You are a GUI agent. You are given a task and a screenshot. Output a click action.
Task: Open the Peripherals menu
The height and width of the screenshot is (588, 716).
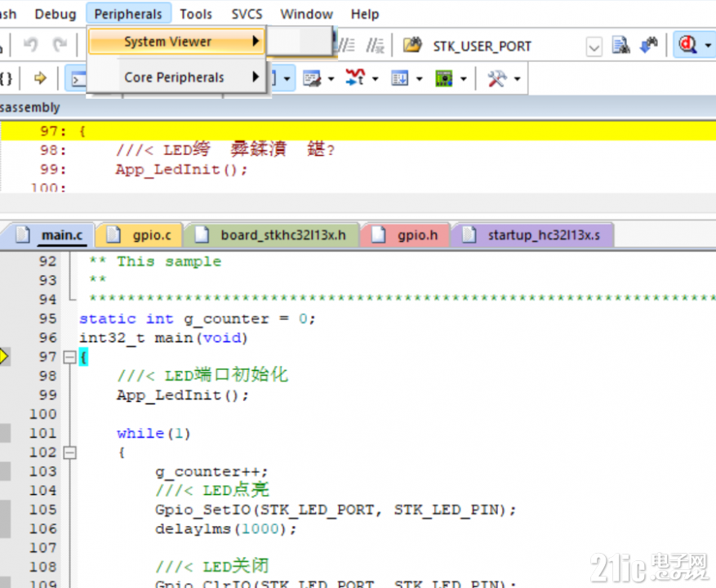128,14
